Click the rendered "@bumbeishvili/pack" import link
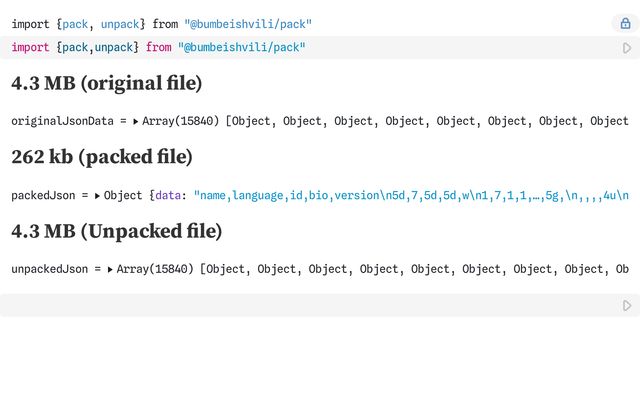The width and height of the screenshot is (640, 400). point(248,24)
